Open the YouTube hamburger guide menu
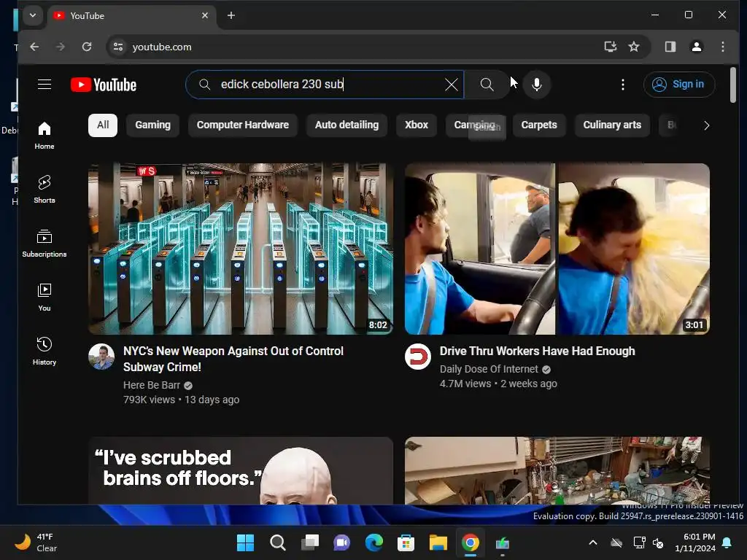 click(44, 85)
